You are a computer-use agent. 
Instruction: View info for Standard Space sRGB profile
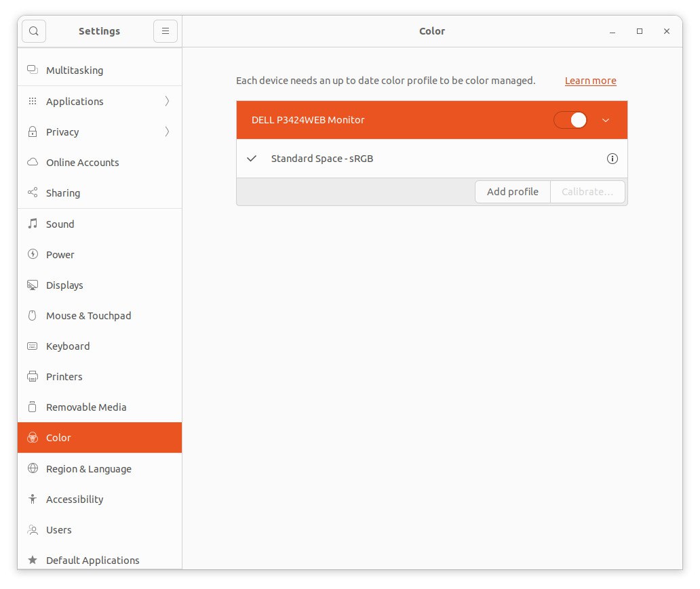pyautogui.click(x=612, y=159)
